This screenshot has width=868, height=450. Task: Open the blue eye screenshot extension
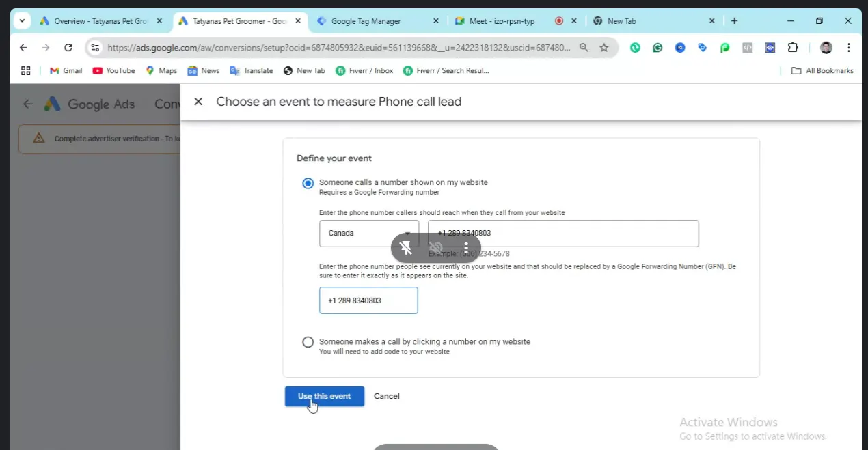[x=770, y=48]
